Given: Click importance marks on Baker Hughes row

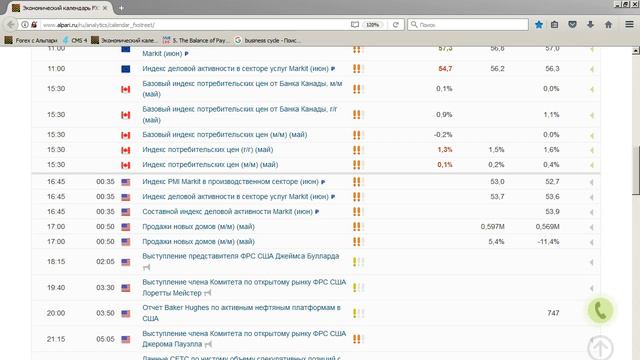Looking at the screenshot, I should point(358,313).
